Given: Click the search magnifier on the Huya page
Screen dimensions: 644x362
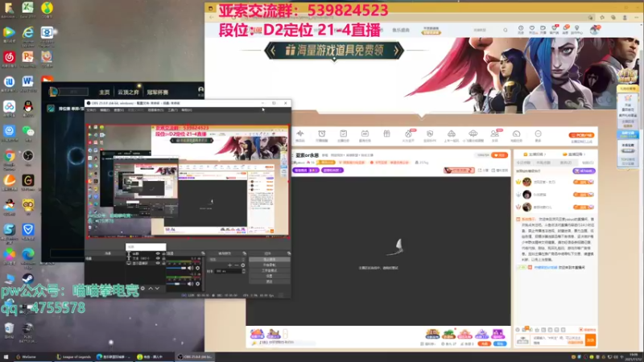Looking at the screenshot, I should pos(506,30).
